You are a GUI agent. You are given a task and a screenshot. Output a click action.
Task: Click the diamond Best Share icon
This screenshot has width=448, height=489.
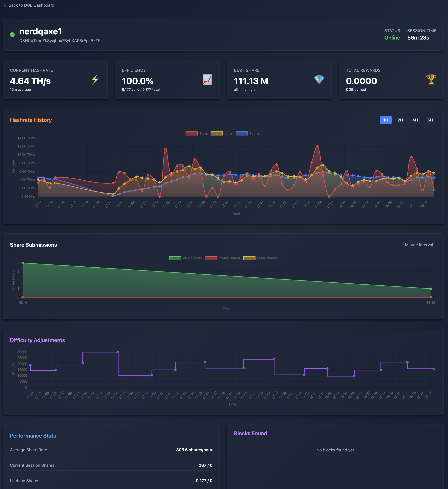point(319,79)
